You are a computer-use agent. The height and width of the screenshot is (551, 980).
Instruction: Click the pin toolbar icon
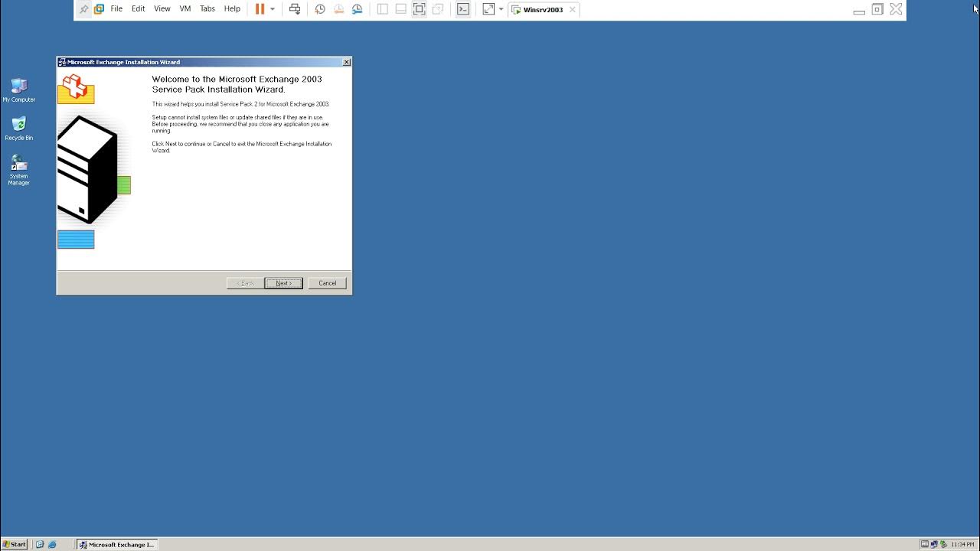coord(84,9)
